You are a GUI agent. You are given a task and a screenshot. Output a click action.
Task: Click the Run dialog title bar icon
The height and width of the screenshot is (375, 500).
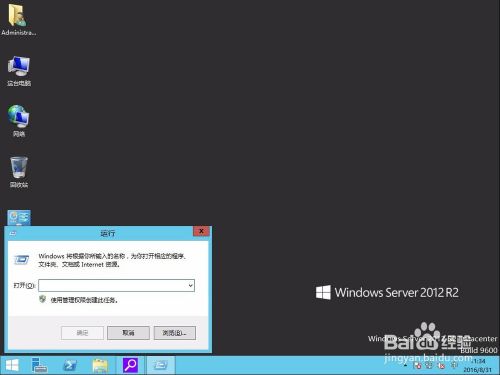[x=13, y=233]
